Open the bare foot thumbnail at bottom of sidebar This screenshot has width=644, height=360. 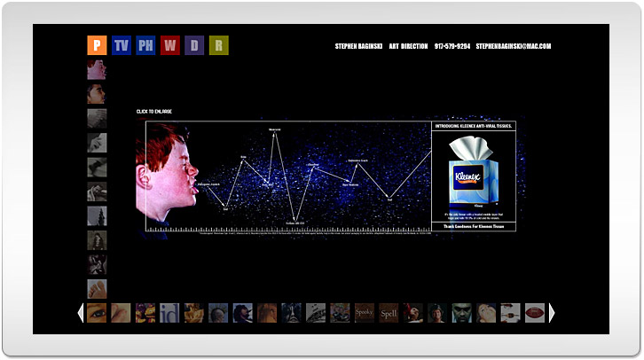click(97, 289)
